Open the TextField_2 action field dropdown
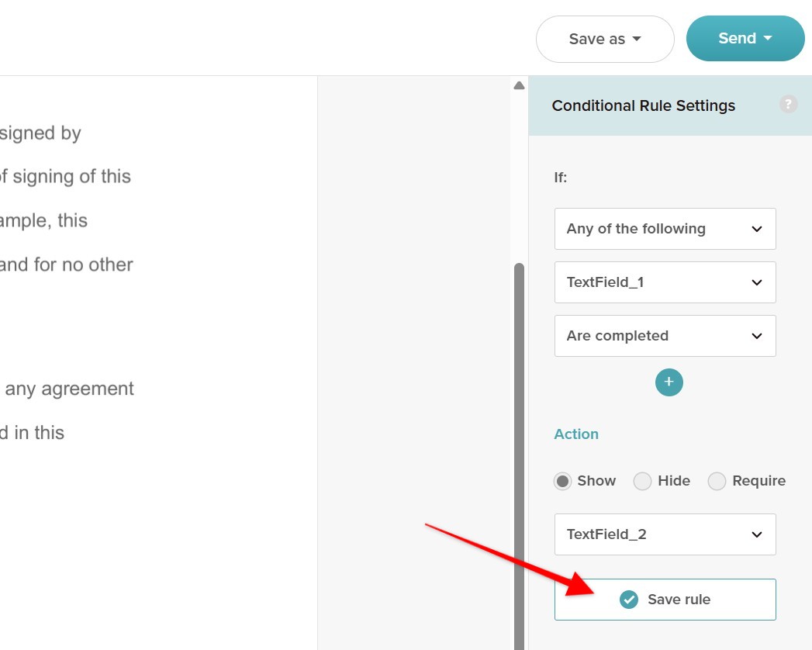 665,534
